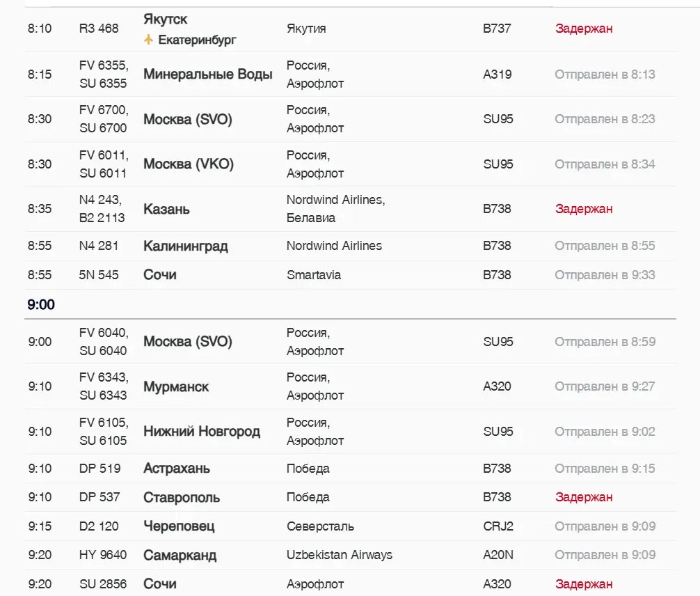Image resolution: width=700 pixels, height=596 pixels.
Task: Open the Якутск destination link
Action: point(165,19)
